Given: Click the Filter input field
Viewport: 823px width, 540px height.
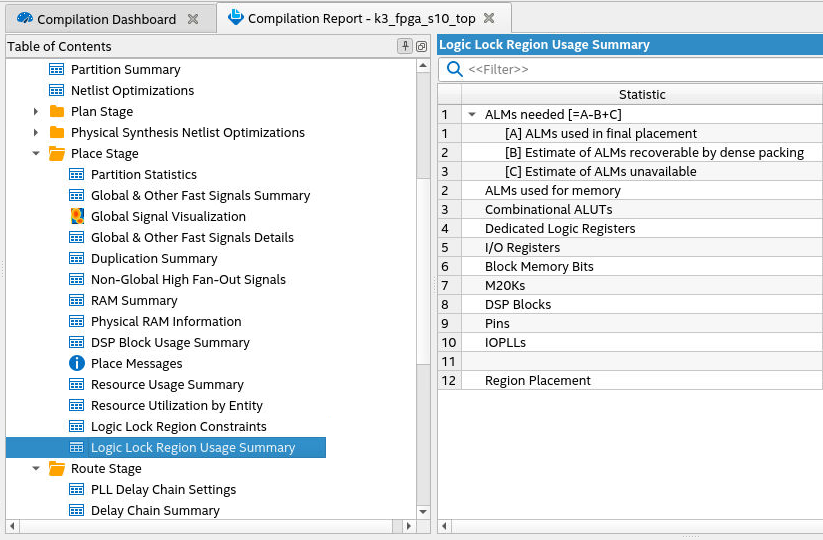Looking at the screenshot, I should tap(640, 69).
